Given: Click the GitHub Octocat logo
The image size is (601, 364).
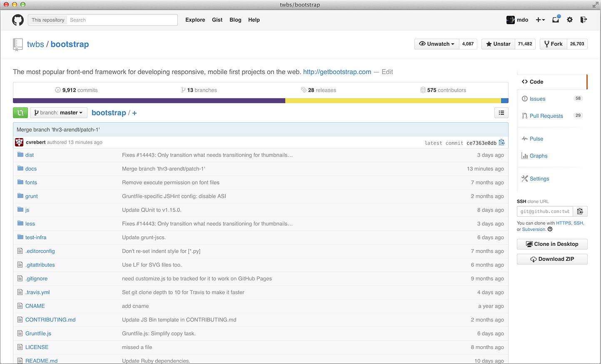Looking at the screenshot, I should [x=18, y=20].
